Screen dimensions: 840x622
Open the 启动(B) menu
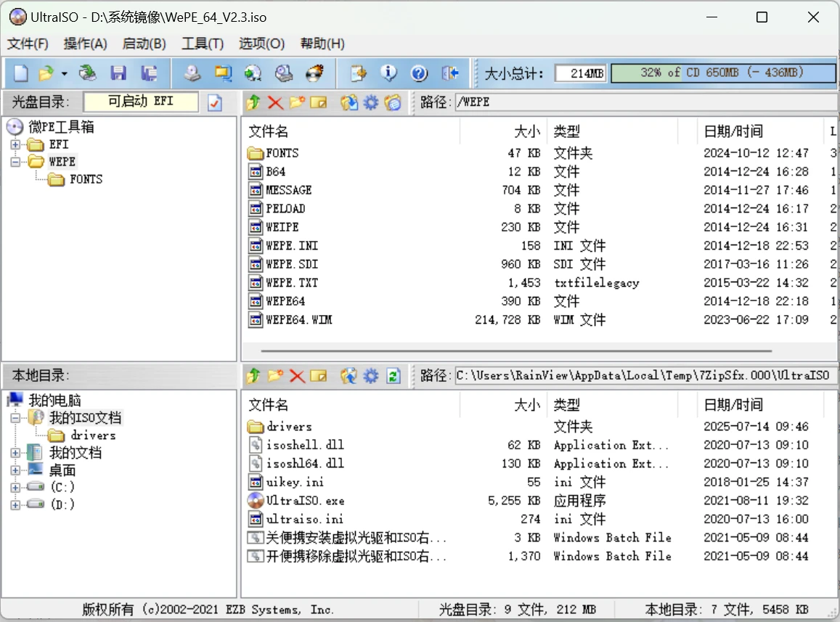[x=144, y=44]
